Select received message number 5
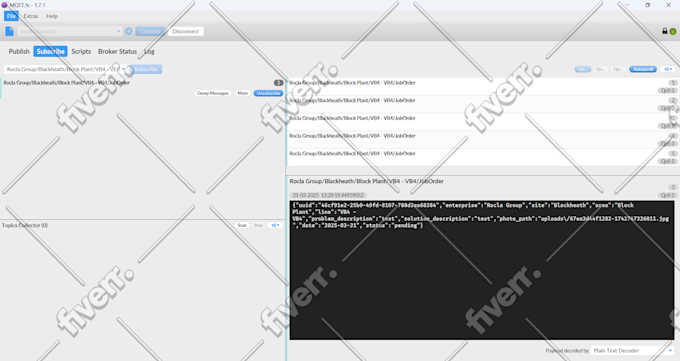The height and width of the screenshot is (361, 680). click(482, 158)
